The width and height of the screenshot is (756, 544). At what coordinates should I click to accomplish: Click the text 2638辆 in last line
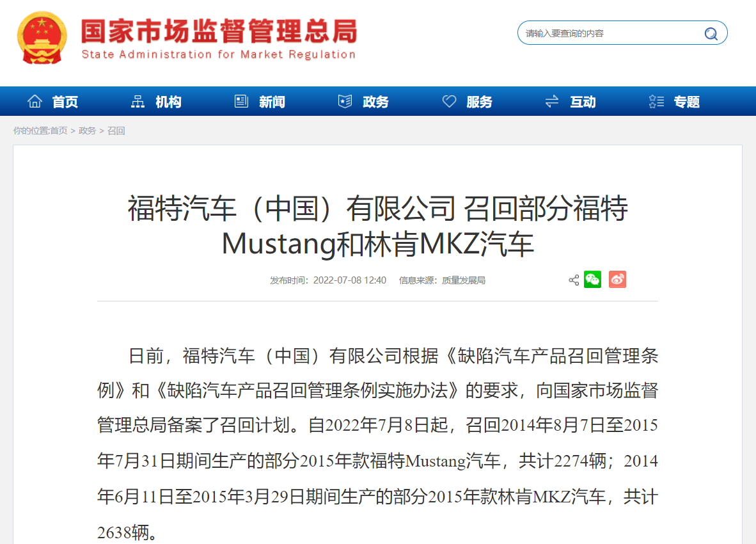pyautogui.click(x=123, y=532)
